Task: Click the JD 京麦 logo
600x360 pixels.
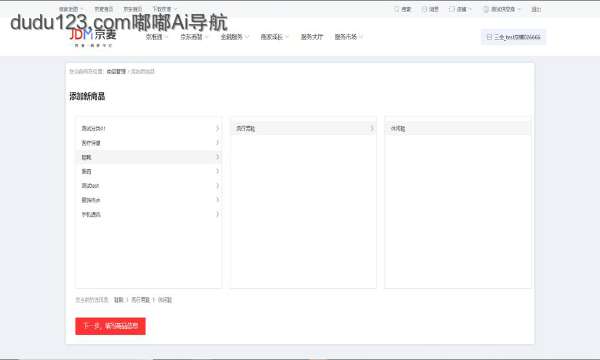Action: [92, 37]
